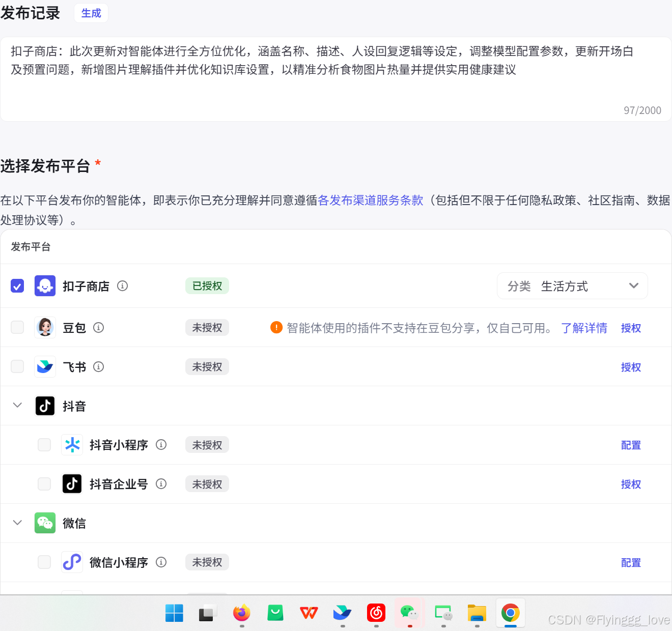Image resolution: width=672 pixels, height=631 pixels.
Task: Check the 豆包 platform checkbox
Action: 17,327
